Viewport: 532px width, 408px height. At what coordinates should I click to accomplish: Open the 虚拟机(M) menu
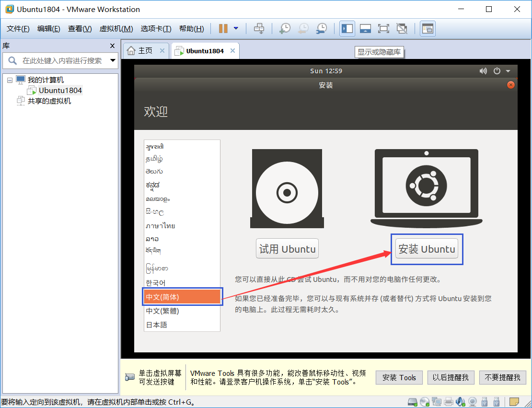(116, 28)
